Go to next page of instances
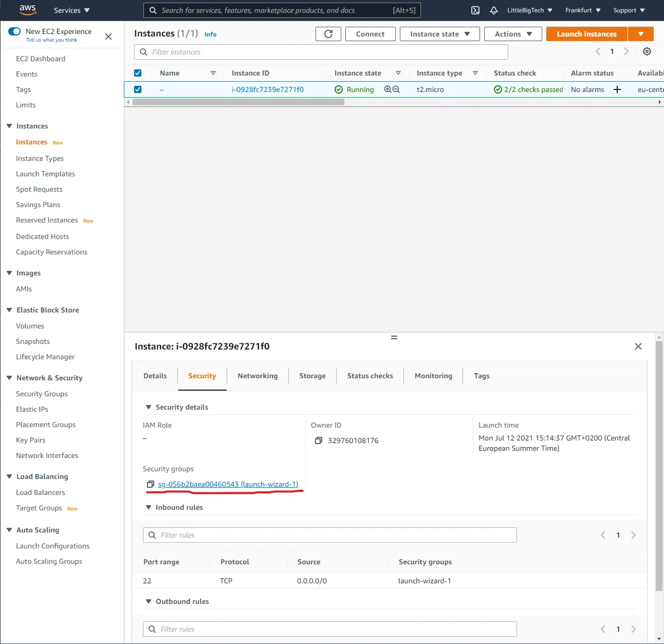 click(626, 51)
